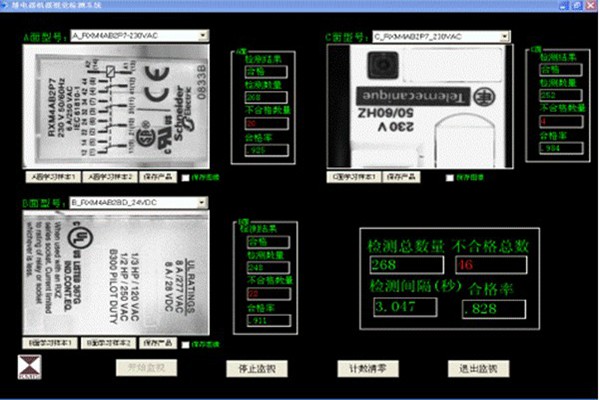Click the B面型号 label text
This screenshot has height=400, width=600.
click(44, 203)
